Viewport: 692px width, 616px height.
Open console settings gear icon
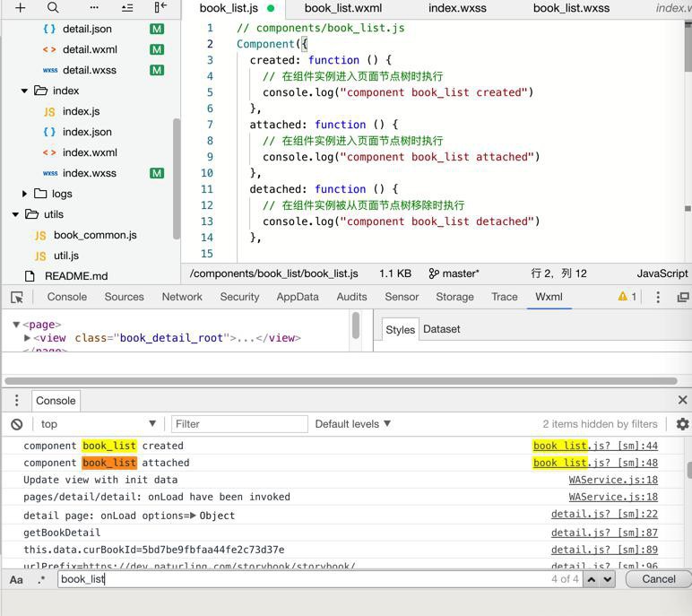682,424
